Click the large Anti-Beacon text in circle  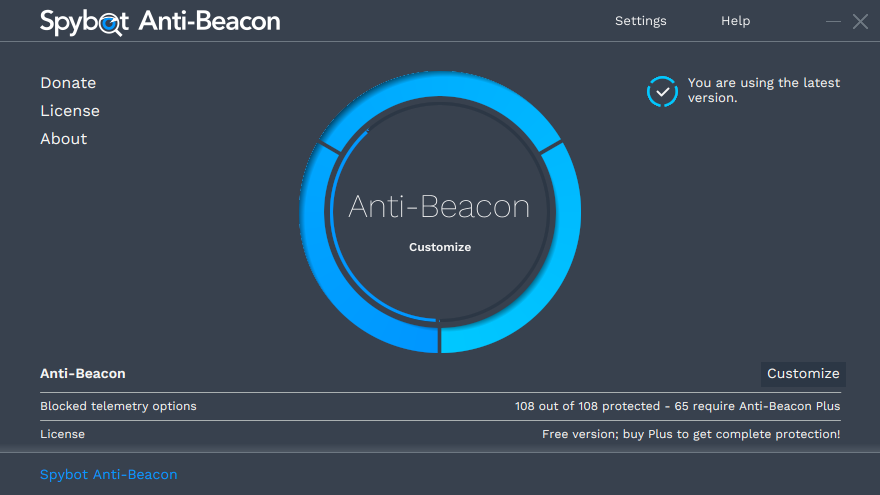(x=439, y=207)
